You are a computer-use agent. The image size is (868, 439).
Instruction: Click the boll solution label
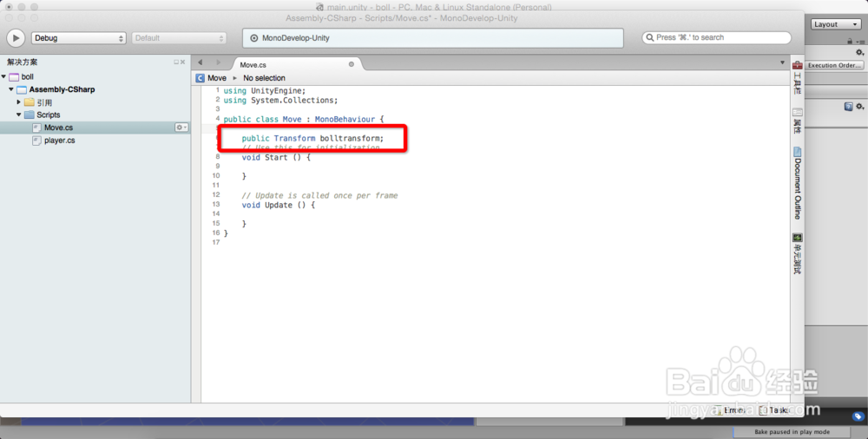pos(27,77)
